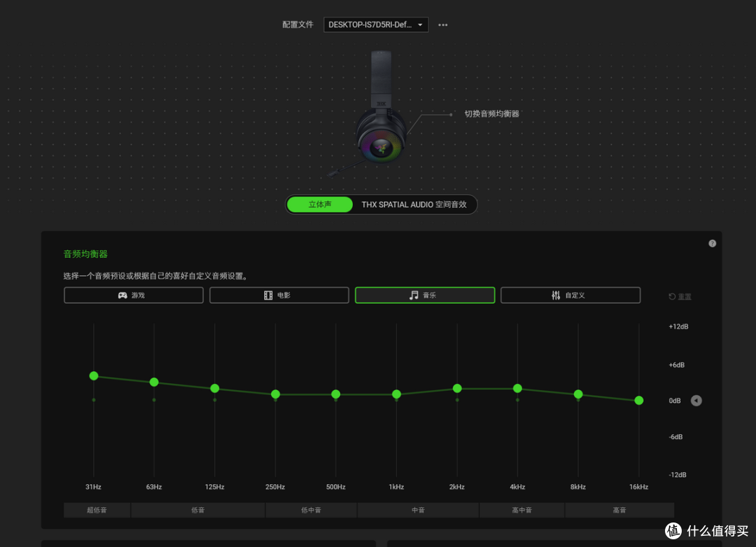756x547 pixels.
Task: Open the three-dot profile options menu
Action: click(x=442, y=25)
